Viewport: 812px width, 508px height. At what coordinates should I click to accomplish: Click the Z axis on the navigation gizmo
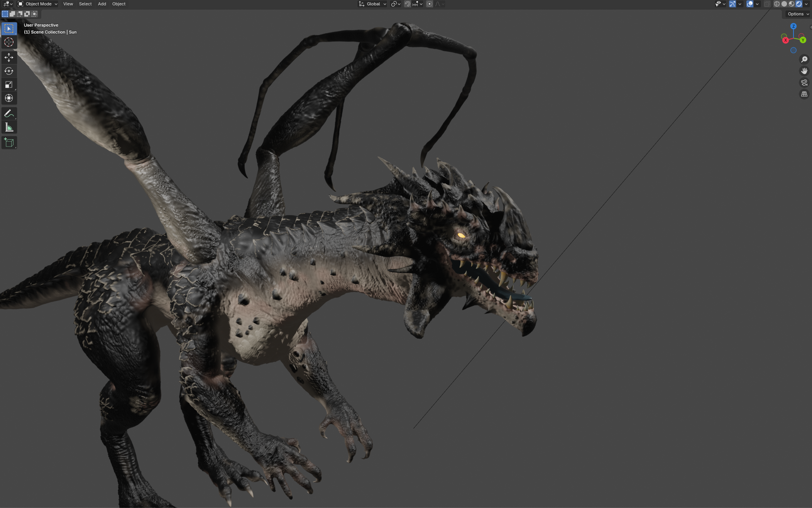(794, 26)
